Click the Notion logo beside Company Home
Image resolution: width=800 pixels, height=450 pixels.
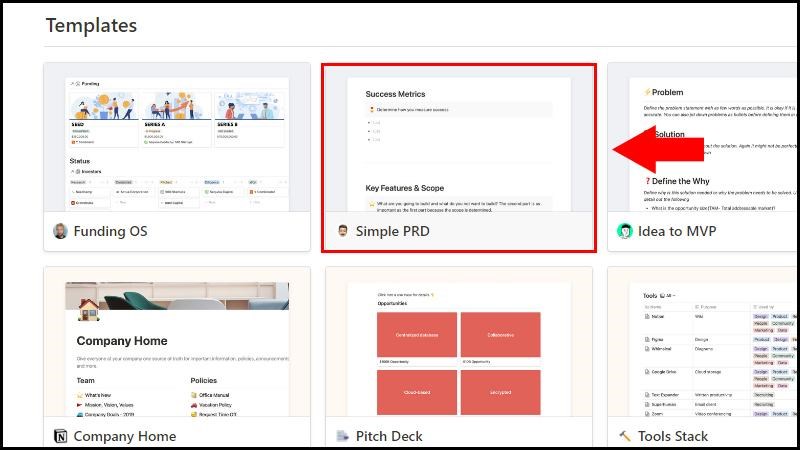tap(60, 436)
